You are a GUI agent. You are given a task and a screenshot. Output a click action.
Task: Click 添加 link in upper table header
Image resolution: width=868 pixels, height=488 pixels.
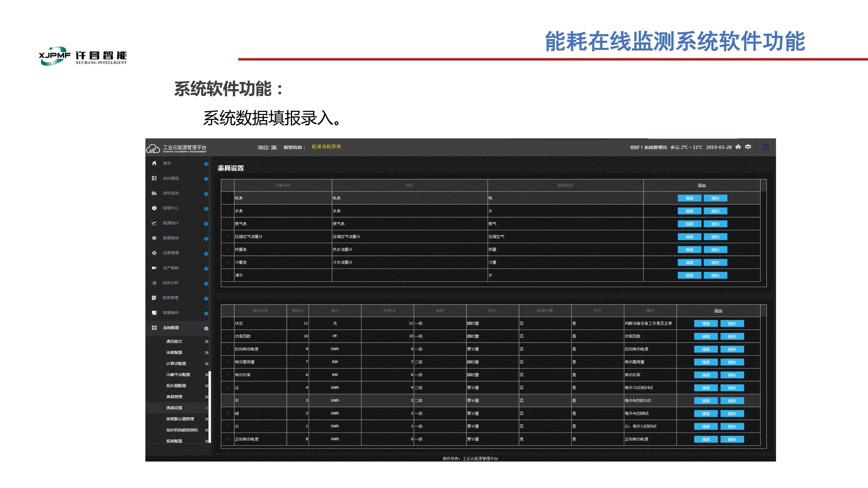701,186
